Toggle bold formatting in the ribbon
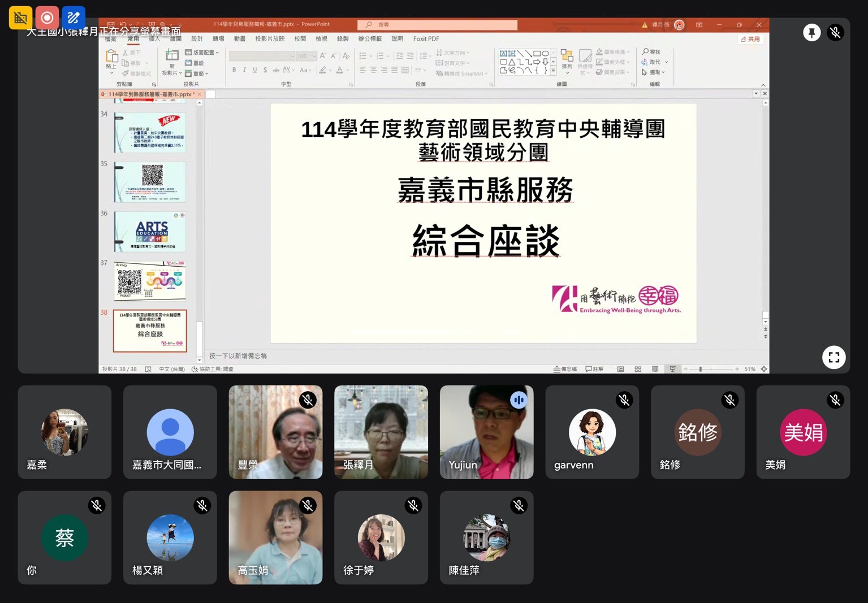 (x=234, y=70)
